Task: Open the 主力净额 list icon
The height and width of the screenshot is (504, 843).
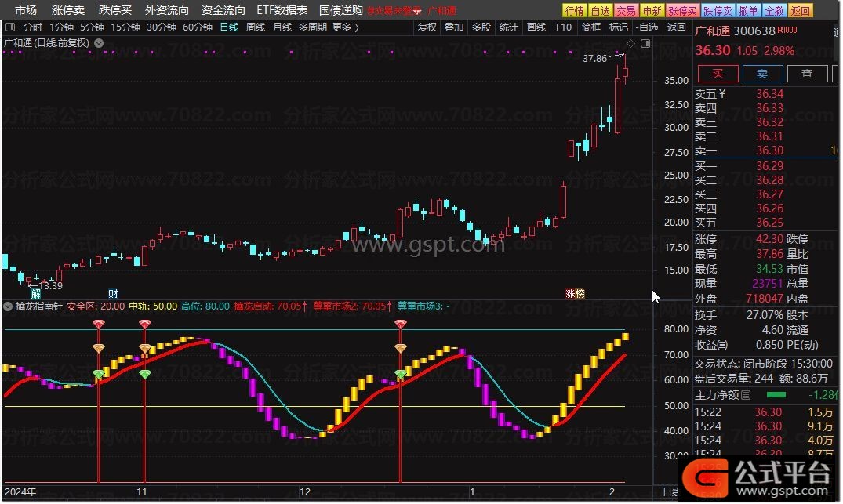Action: (x=746, y=396)
